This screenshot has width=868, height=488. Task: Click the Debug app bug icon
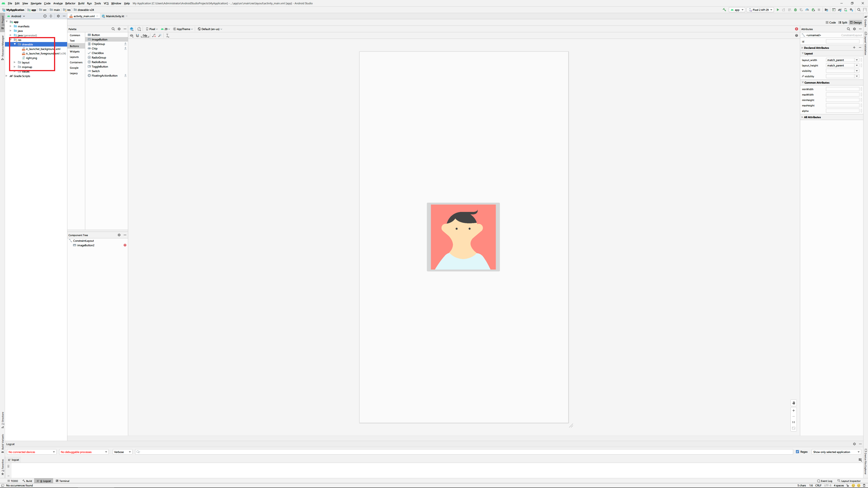(796, 10)
